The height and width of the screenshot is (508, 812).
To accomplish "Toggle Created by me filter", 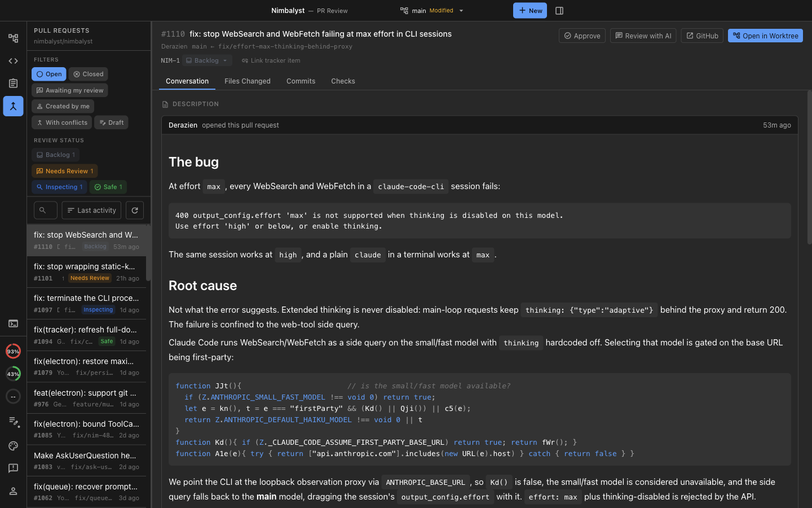I will coord(63,106).
